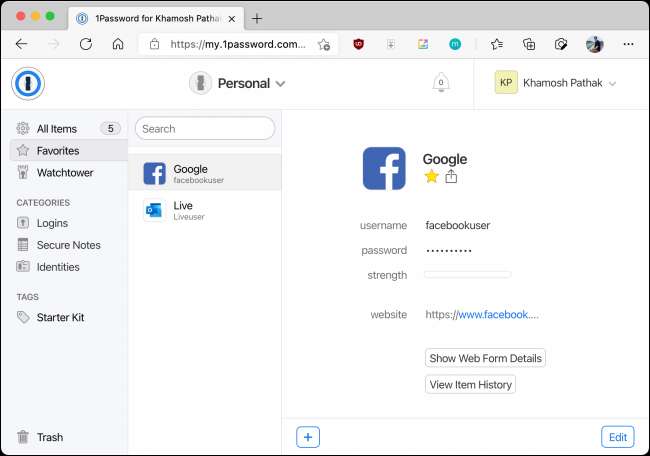Click the gray download extension icon

(391, 44)
